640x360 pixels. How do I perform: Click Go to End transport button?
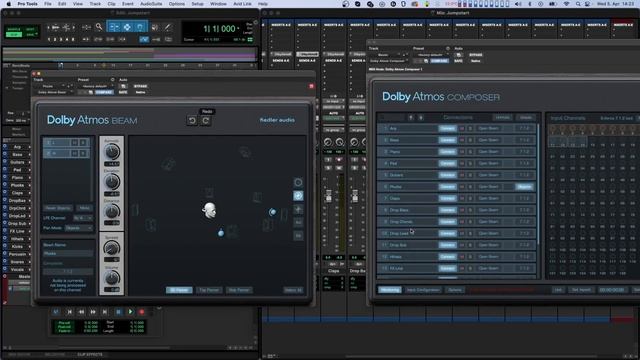105,312
